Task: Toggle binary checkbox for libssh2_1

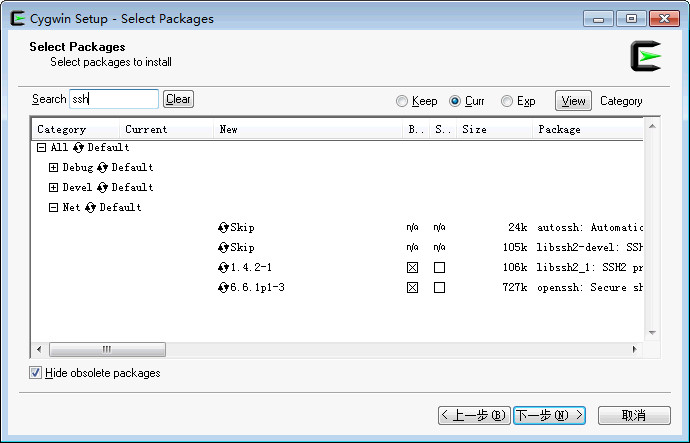Action: coord(412,267)
